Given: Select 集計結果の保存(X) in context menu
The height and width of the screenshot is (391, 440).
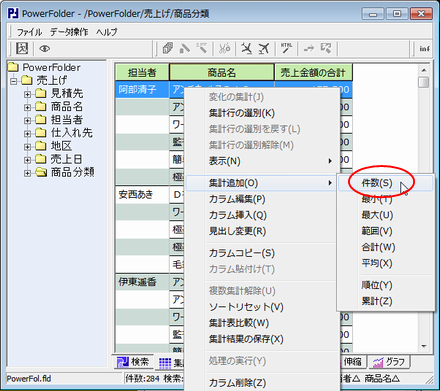Looking at the screenshot, I should click(x=262, y=339).
